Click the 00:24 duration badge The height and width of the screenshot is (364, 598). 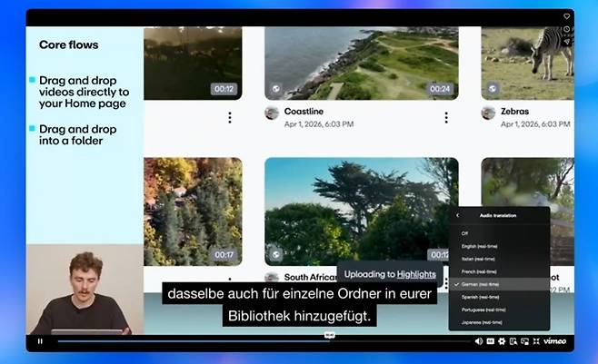(440, 89)
